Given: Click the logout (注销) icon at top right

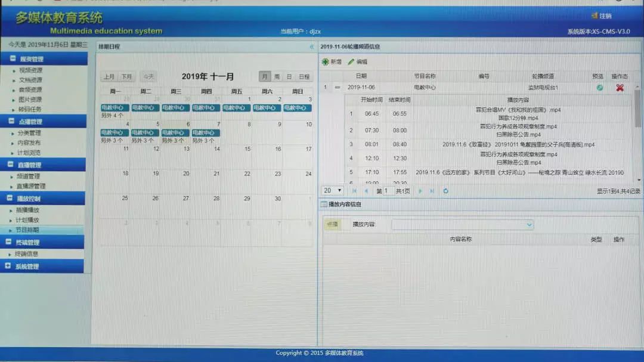Looking at the screenshot, I should click(x=595, y=16).
